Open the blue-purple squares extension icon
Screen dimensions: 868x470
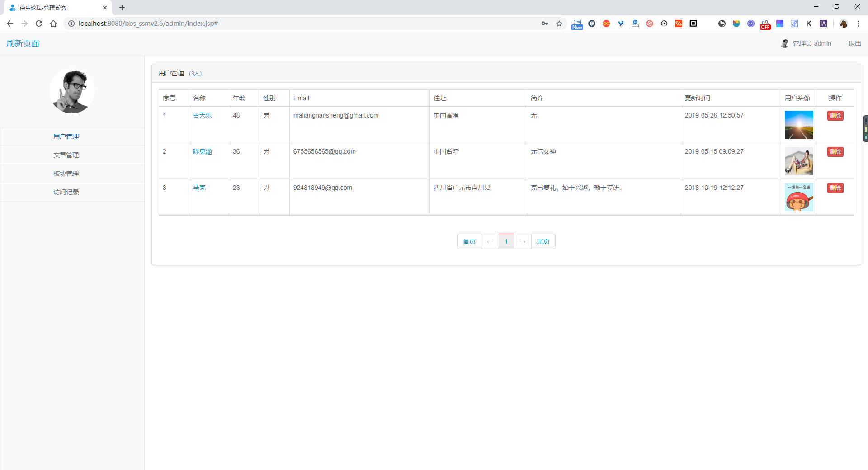pos(780,23)
